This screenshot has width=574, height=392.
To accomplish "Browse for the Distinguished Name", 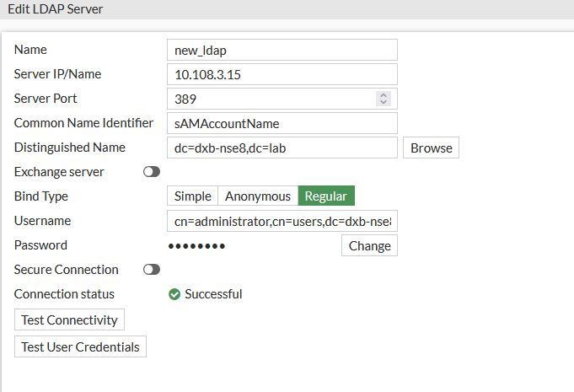I will 431,148.
